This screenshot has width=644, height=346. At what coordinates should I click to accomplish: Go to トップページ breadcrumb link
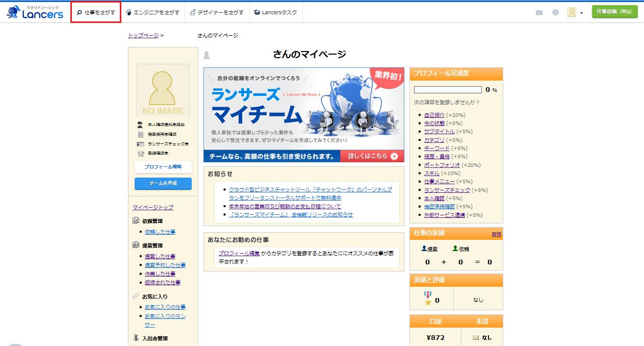point(143,35)
